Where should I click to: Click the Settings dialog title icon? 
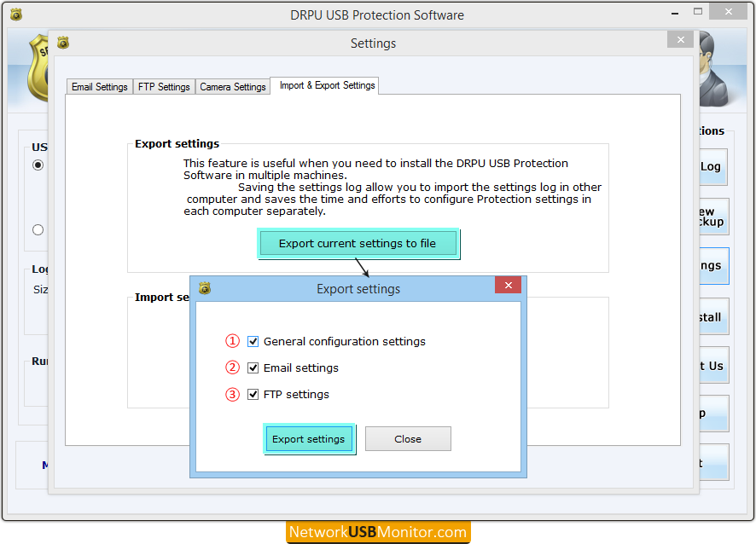(x=63, y=43)
